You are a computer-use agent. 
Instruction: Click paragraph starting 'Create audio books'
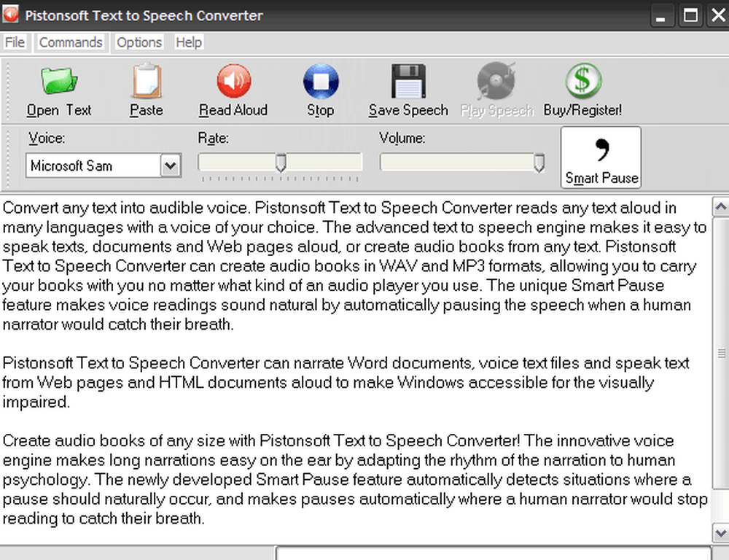click(355, 479)
